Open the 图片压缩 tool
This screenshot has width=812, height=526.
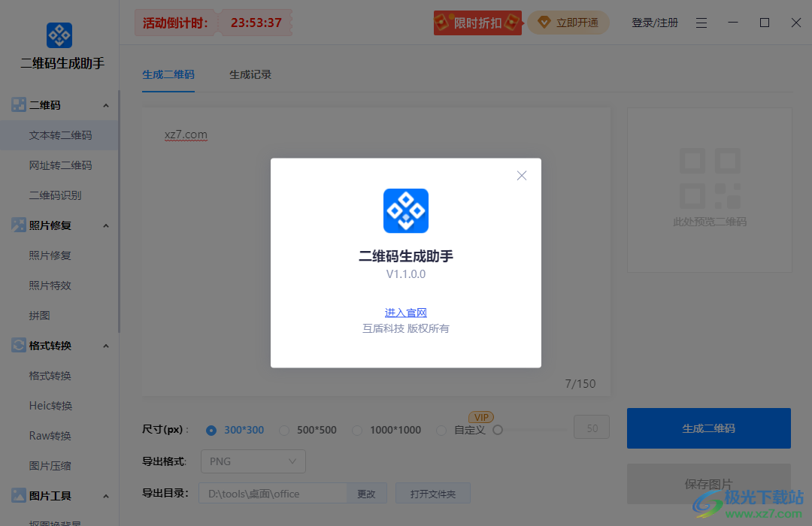tap(50, 465)
